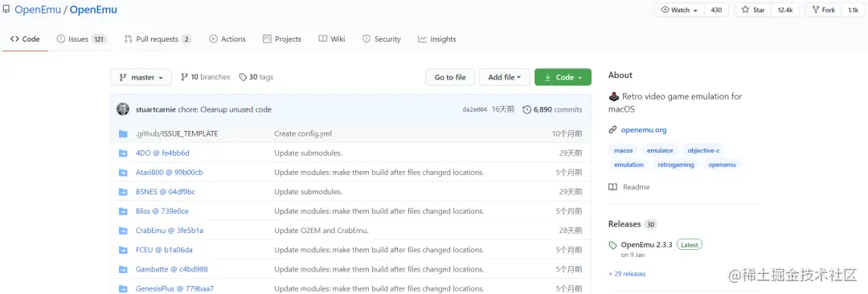
Task: Select the emulation topic tag
Action: click(x=628, y=165)
